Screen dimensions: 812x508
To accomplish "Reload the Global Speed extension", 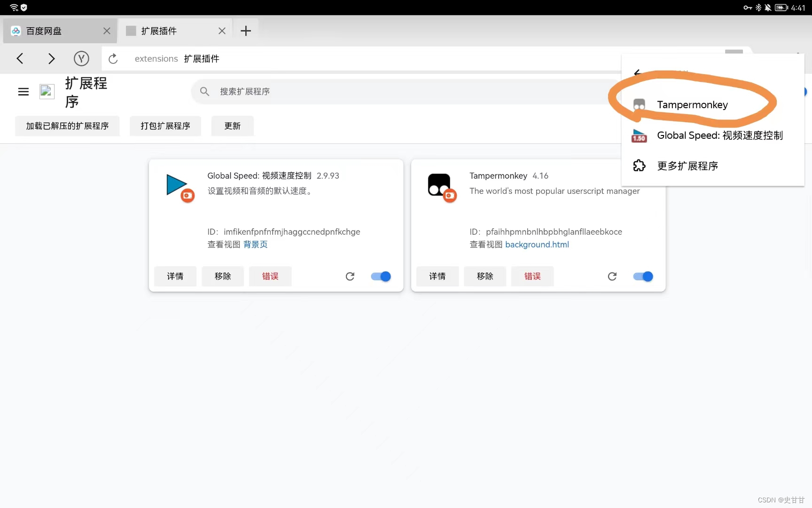I will 350,277.
